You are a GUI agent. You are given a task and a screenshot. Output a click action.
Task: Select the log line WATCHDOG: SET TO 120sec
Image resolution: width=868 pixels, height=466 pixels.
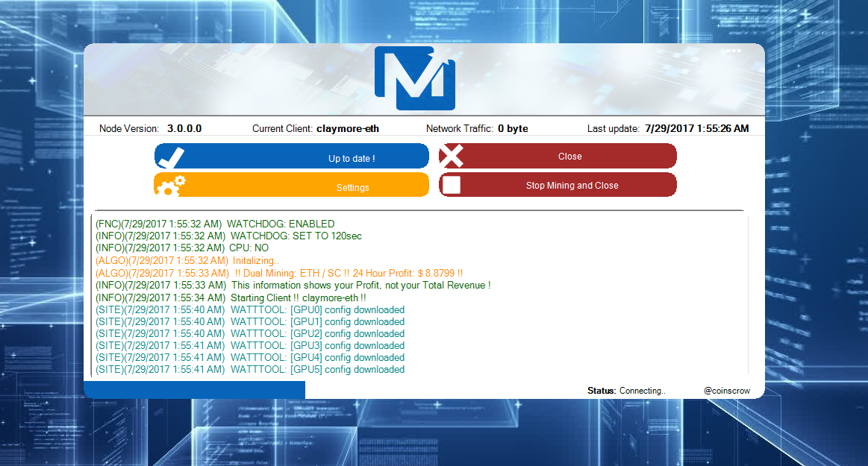[x=228, y=236]
